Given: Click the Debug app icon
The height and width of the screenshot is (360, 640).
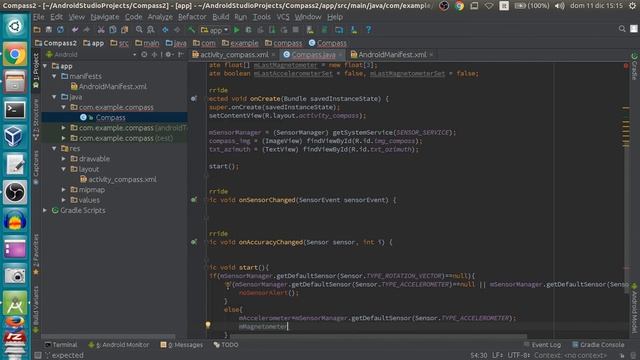Looking at the screenshot, I should point(248,30).
